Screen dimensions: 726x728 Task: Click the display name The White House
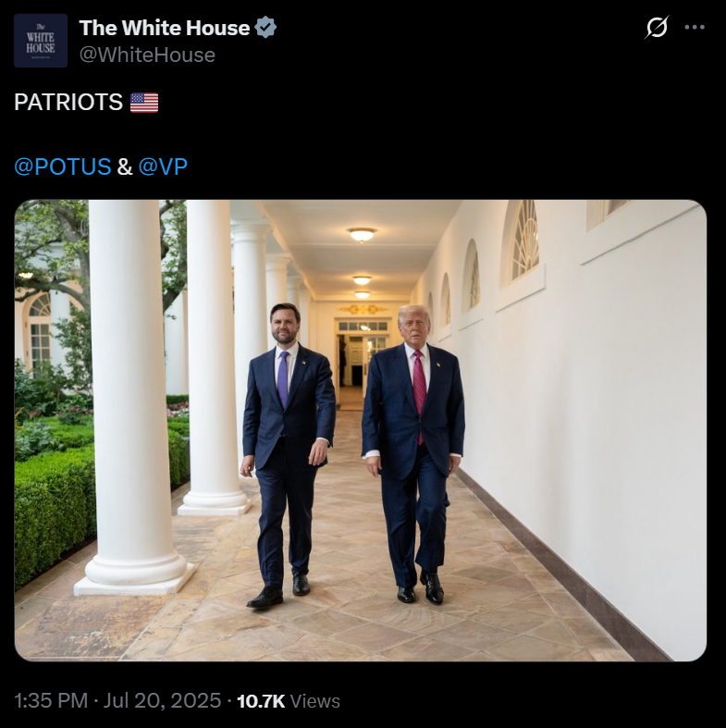pos(165,28)
